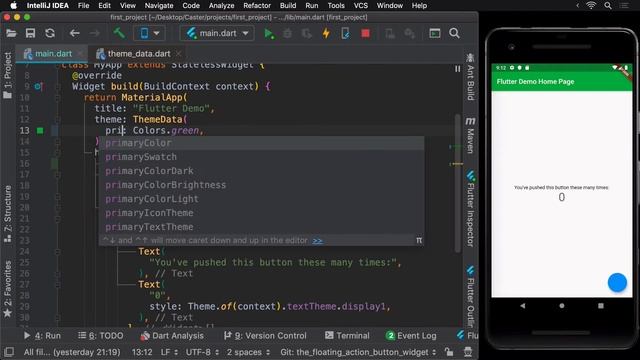Stop the running app red square
This screenshot has height=360, width=640.
click(x=365, y=33)
